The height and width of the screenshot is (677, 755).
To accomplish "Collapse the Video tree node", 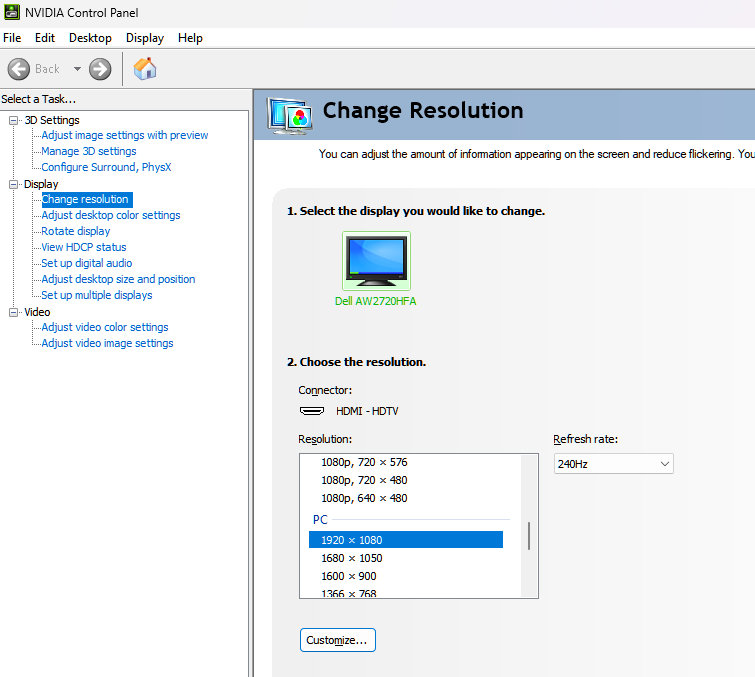I will (13, 312).
